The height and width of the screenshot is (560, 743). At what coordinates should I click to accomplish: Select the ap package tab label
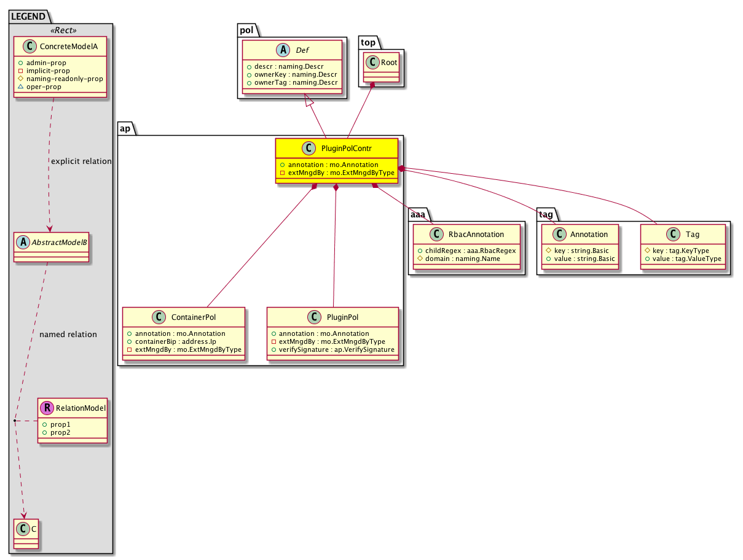pos(125,128)
